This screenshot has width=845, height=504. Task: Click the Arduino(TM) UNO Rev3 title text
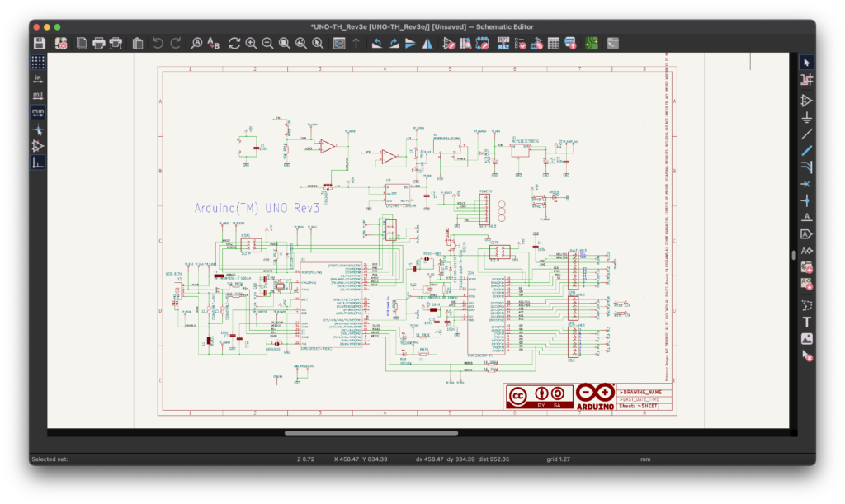tap(257, 209)
